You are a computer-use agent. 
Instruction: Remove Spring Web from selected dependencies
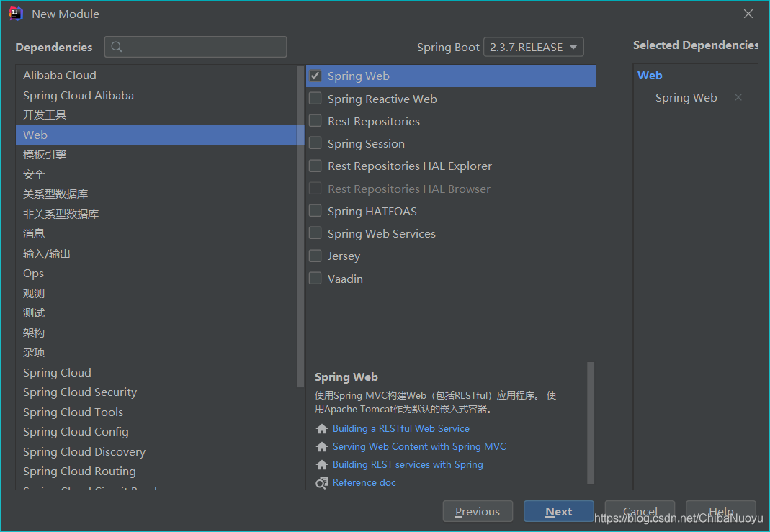pos(738,98)
